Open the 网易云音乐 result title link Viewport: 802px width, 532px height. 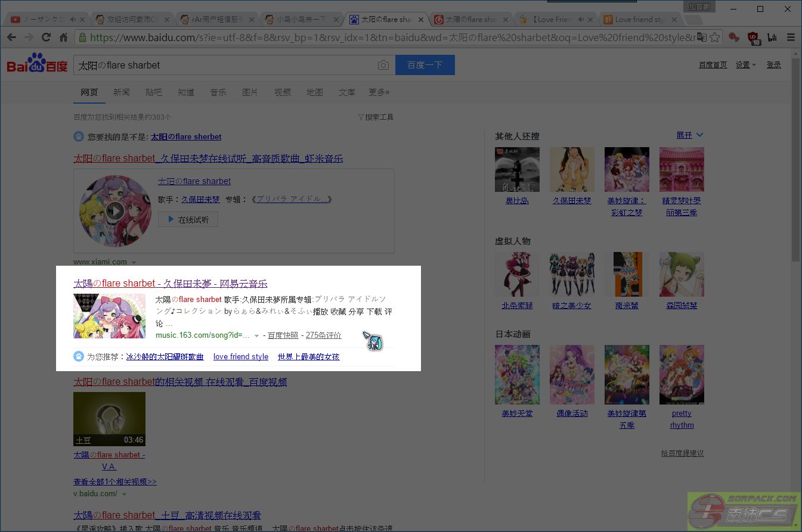(171, 284)
